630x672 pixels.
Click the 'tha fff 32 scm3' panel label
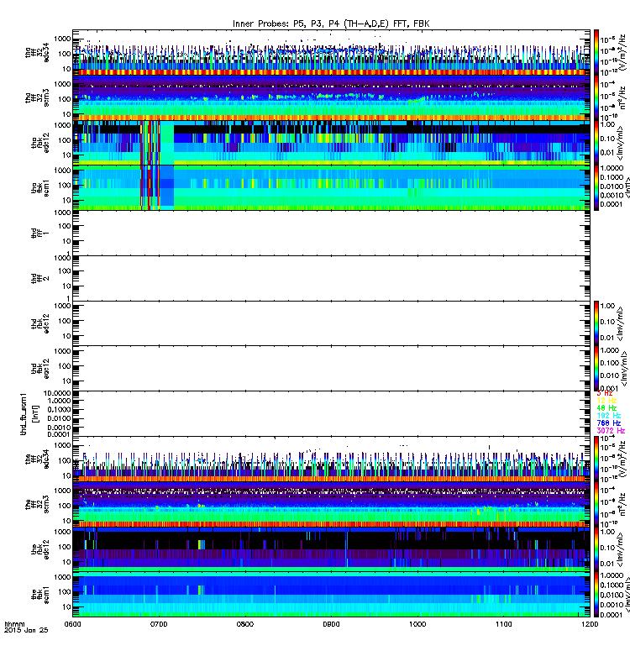tap(37, 97)
